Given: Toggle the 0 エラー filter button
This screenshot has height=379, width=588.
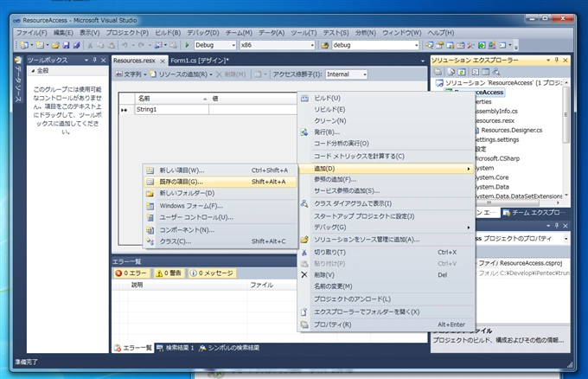Looking at the screenshot, I should coord(131,273).
